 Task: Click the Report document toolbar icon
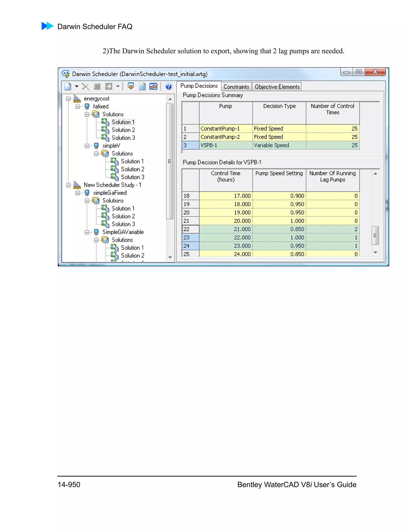click(x=142, y=87)
